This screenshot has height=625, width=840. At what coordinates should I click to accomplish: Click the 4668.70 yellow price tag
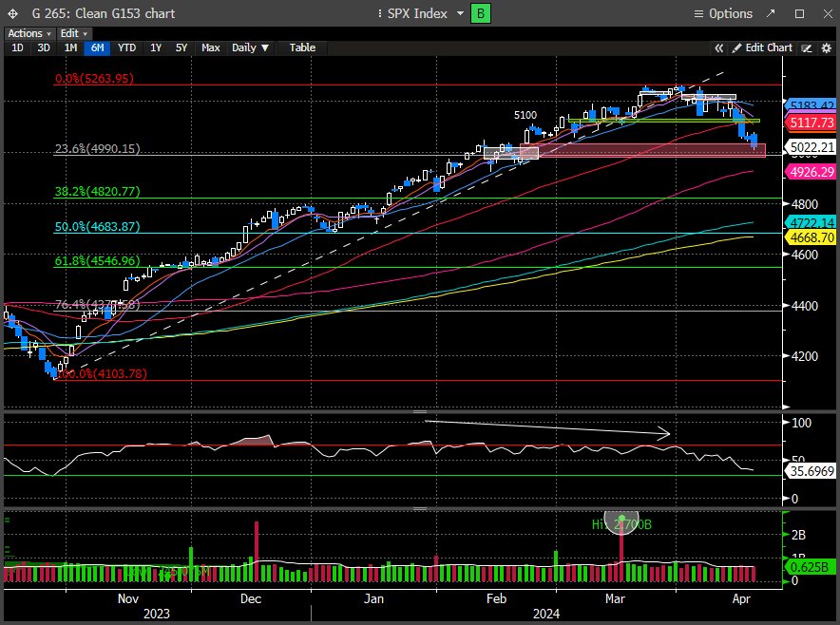point(811,237)
